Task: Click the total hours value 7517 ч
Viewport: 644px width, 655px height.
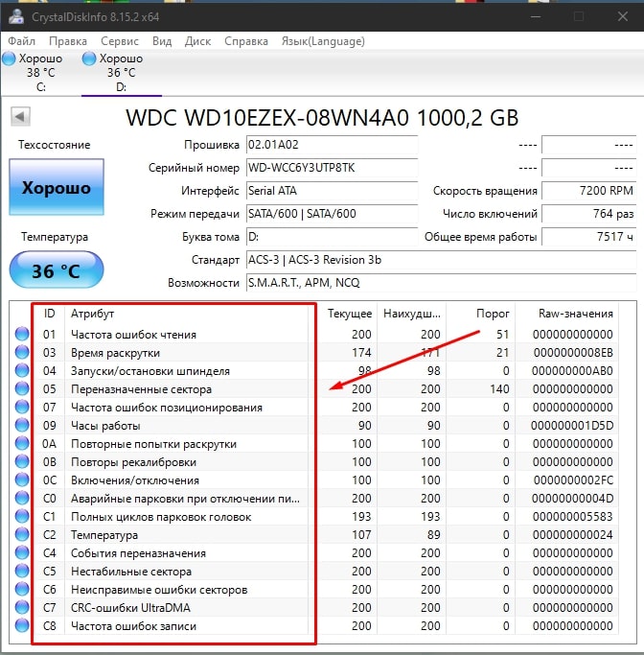Action: pyautogui.click(x=589, y=237)
